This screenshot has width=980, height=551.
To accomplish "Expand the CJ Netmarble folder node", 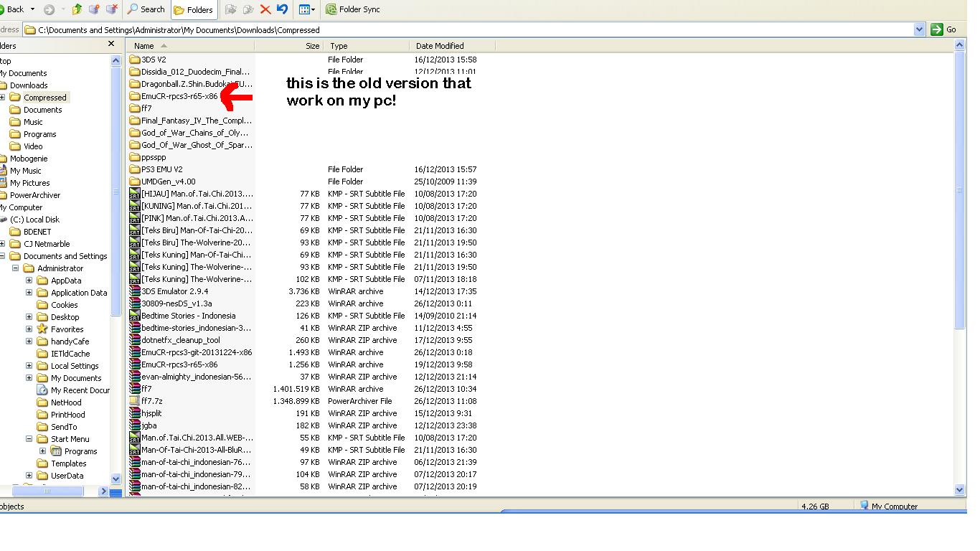I will (x=2, y=244).
